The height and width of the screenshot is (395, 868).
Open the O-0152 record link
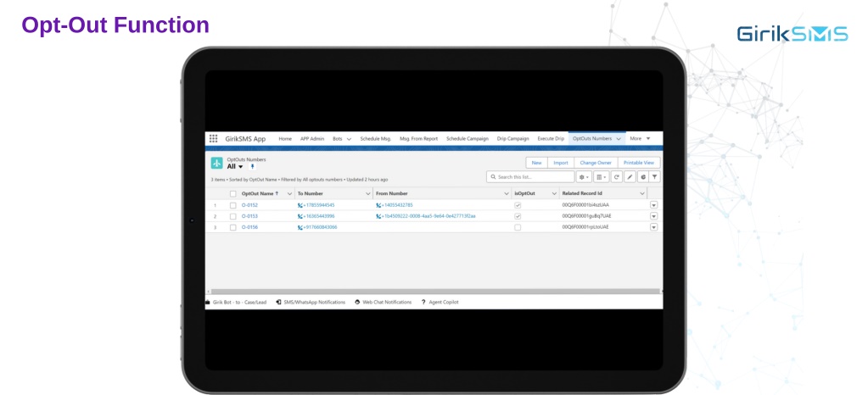pos(249,205)
